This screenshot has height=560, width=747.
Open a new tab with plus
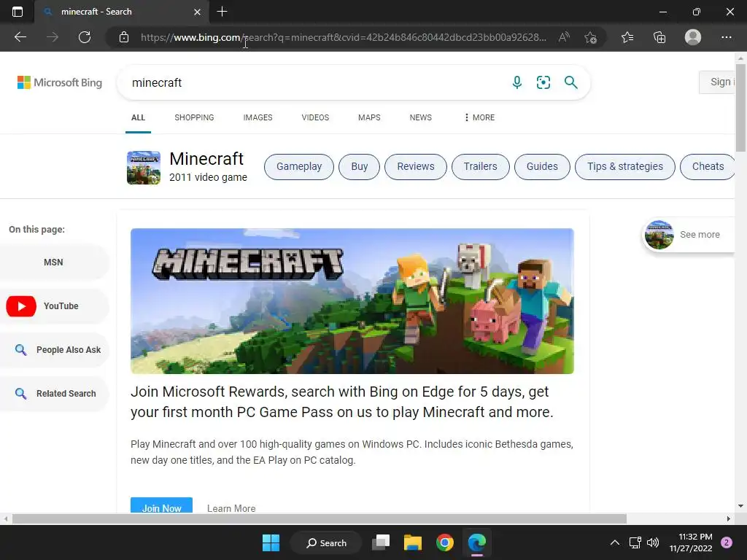coord(222,12)
